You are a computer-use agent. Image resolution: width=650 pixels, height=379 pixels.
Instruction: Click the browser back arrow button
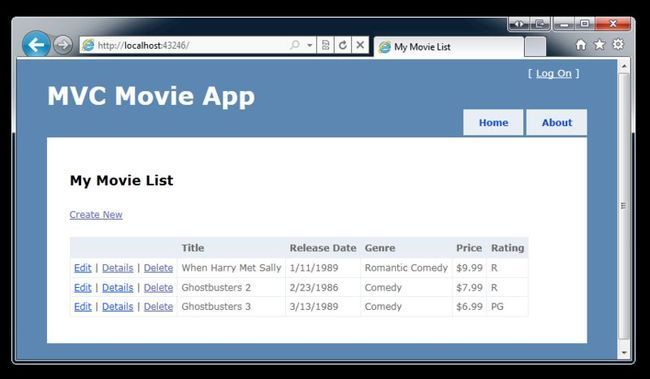(x=36, y=44)
